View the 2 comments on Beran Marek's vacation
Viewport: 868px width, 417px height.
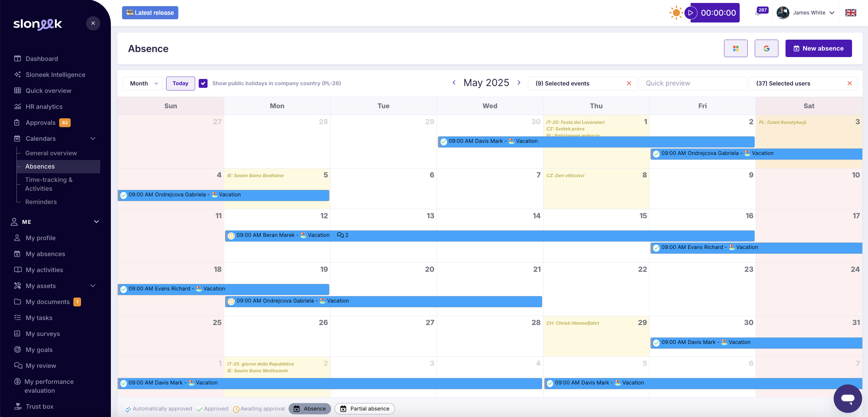click(342, 235)
